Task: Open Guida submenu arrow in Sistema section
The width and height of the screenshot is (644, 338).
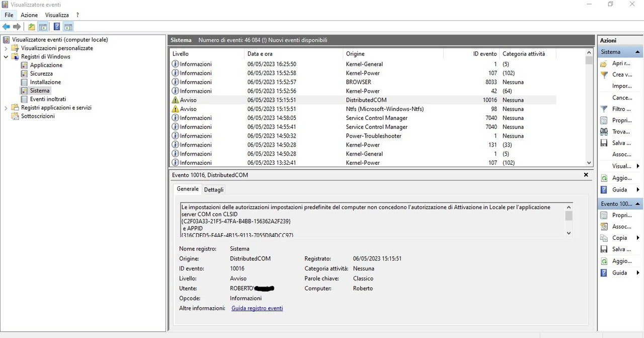Action: click(x=638, y=189)
